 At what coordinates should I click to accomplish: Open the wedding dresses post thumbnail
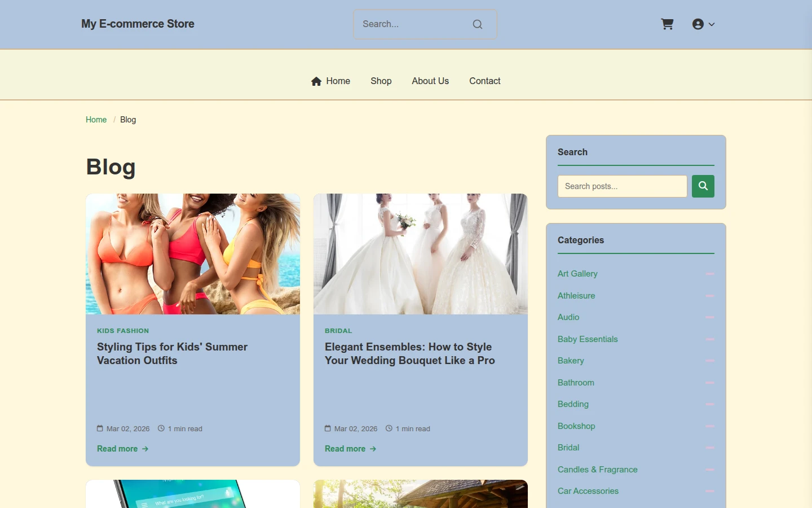pos(421,254)
